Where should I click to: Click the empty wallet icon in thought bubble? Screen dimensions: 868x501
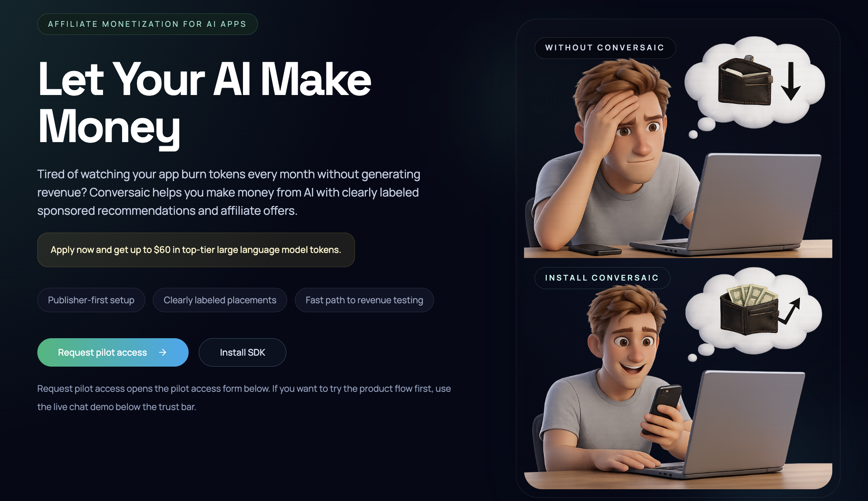[x=745, y=81]
